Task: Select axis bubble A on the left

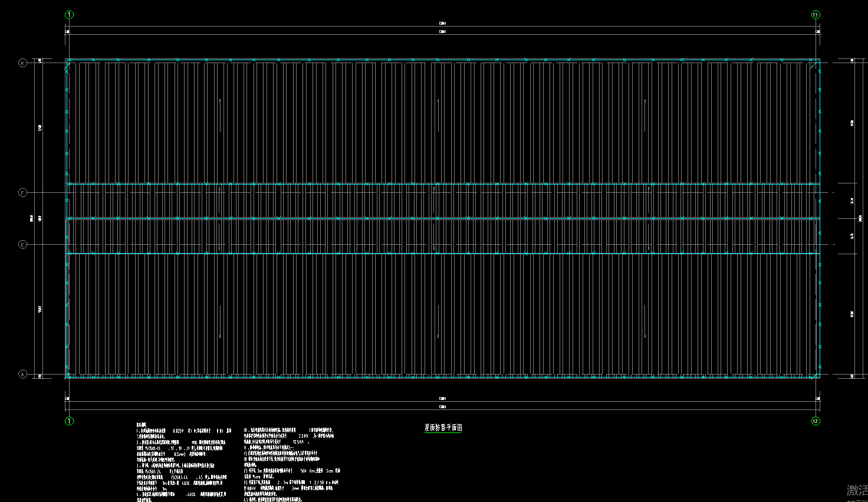Action: click(x=23, y=374)
